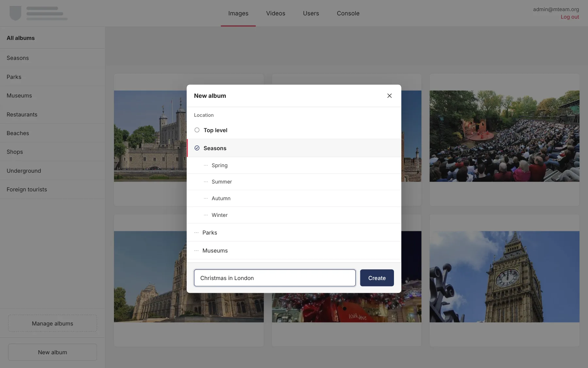Open the open-air theatre photo thumbnail

(504, 136)
